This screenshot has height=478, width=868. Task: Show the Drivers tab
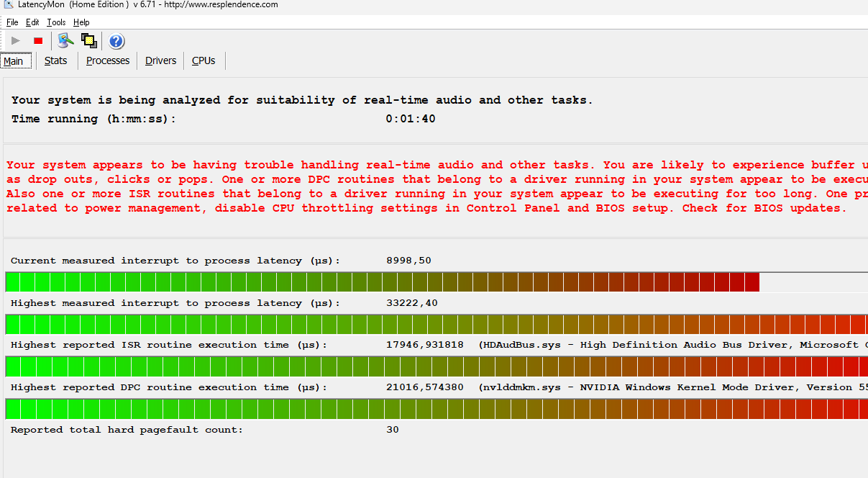click(x=160, y=61)
